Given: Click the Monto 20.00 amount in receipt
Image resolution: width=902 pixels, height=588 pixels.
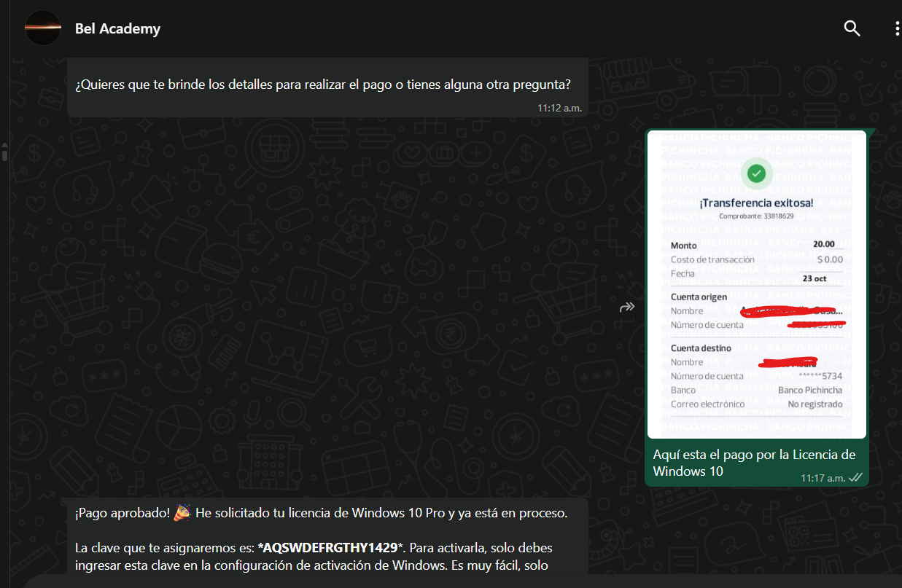Looking at the screenshot, I should coord(824,244).
